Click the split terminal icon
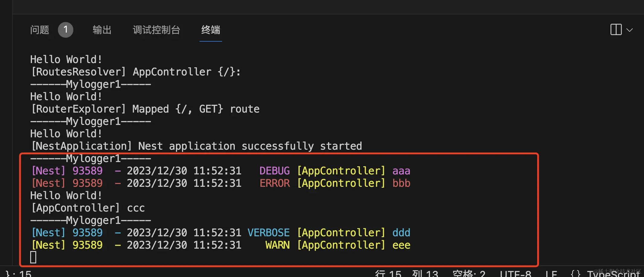 616,30
